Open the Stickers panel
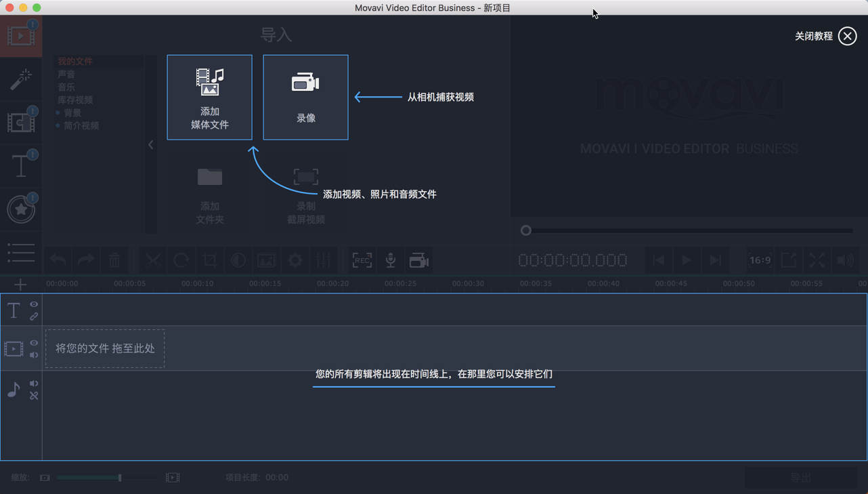 tap(21, 209)
